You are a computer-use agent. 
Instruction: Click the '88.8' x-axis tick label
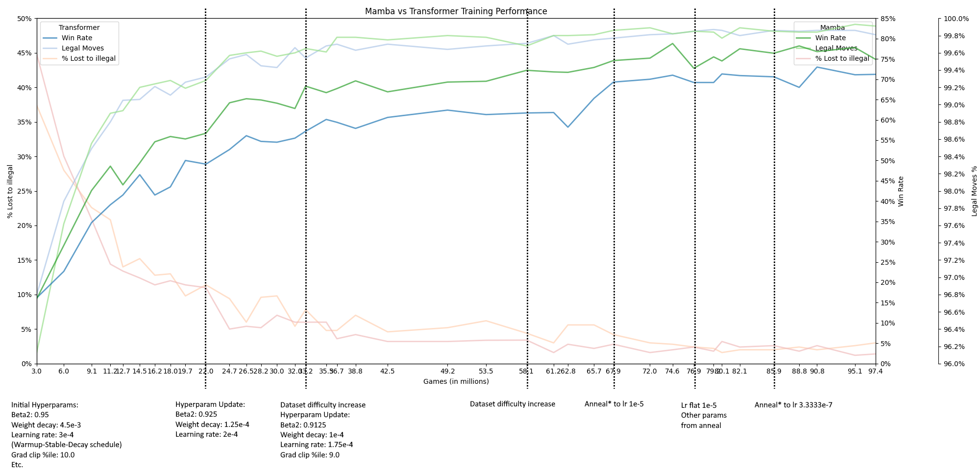(799, 371)
